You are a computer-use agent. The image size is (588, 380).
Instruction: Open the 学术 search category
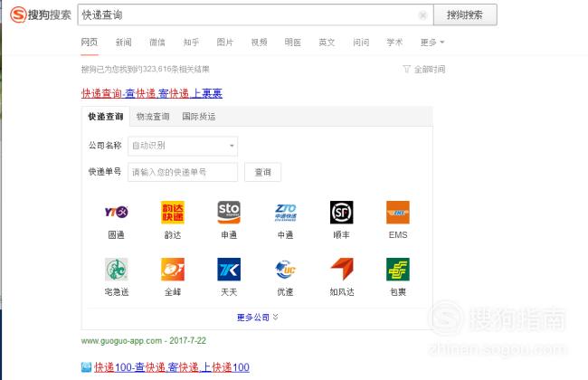394,42
